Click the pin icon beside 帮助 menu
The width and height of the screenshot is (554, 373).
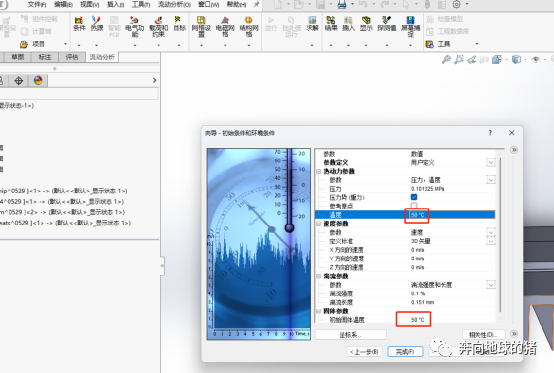click(256, 4)
